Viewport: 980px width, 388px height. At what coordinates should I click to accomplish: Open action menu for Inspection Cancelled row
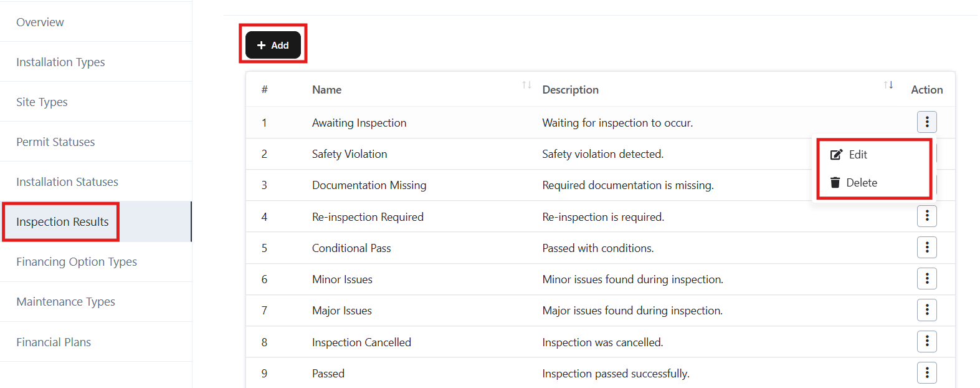point(926,341)
